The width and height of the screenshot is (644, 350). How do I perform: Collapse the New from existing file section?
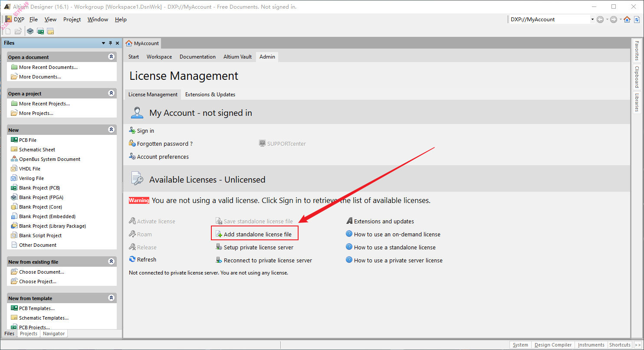tap(112, 262)
